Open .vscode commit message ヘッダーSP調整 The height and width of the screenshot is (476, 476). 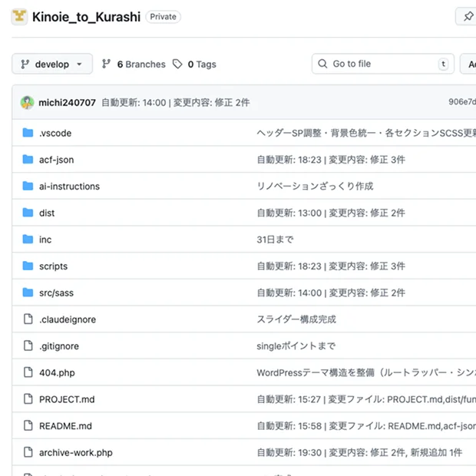[x=366, y=133]
